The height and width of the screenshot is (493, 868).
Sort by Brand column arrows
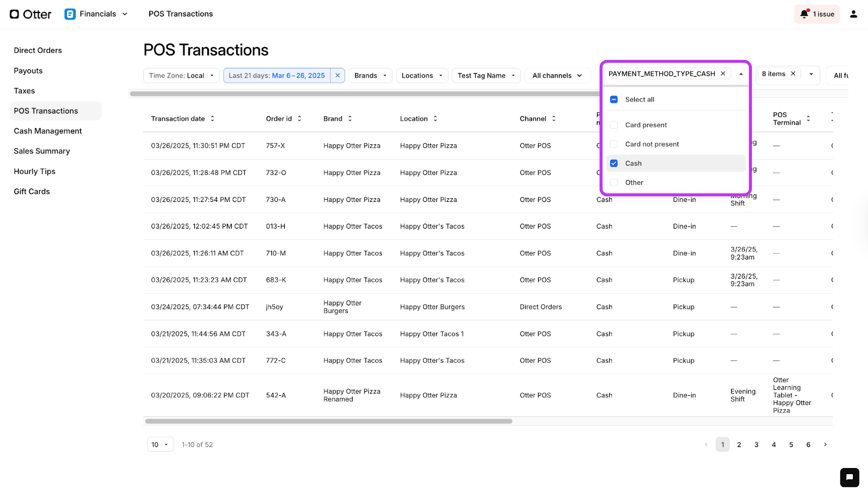tap(350, 118)
